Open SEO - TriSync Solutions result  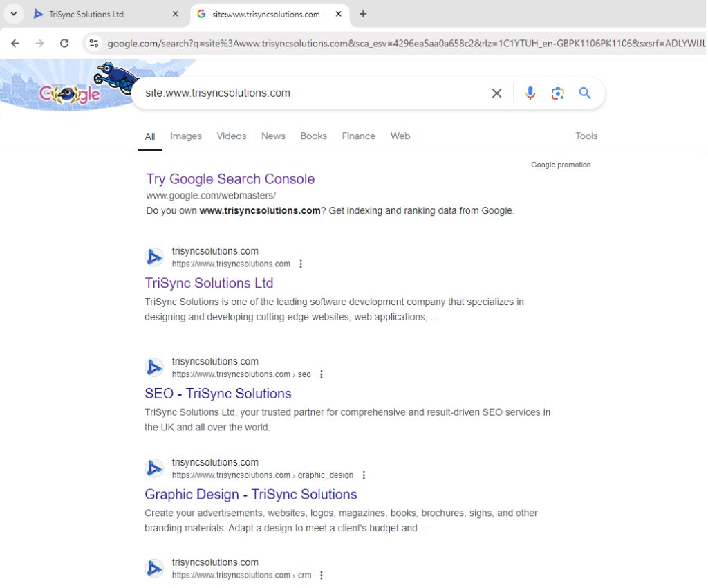click(218, 394)
